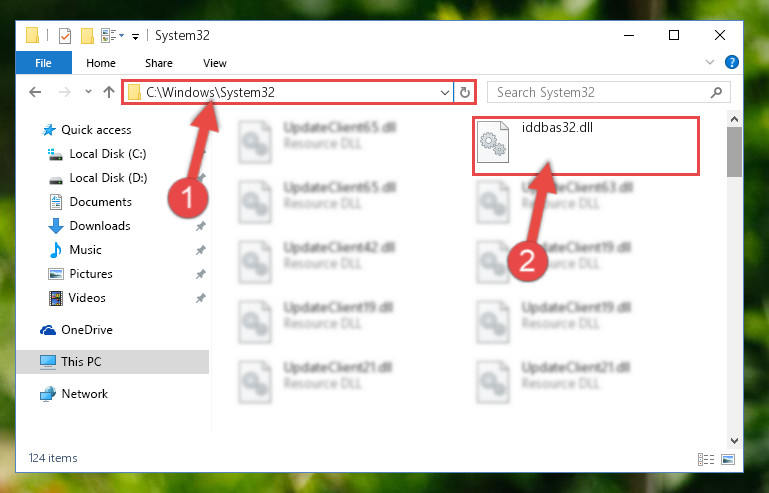Expand the address bar history dropdown
This screenshot has height=493, width=769.
pyautogui.click(x=444, y=93)
